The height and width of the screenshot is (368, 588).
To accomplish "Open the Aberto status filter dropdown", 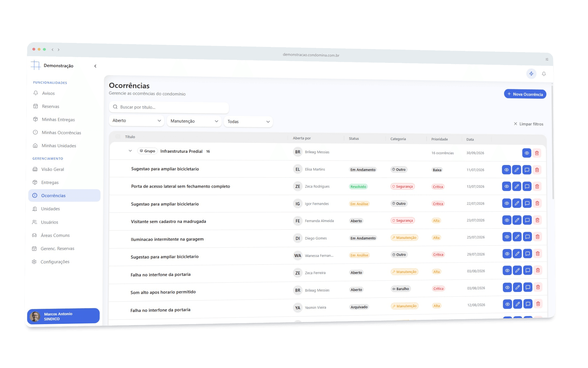I will pos(137,121).
